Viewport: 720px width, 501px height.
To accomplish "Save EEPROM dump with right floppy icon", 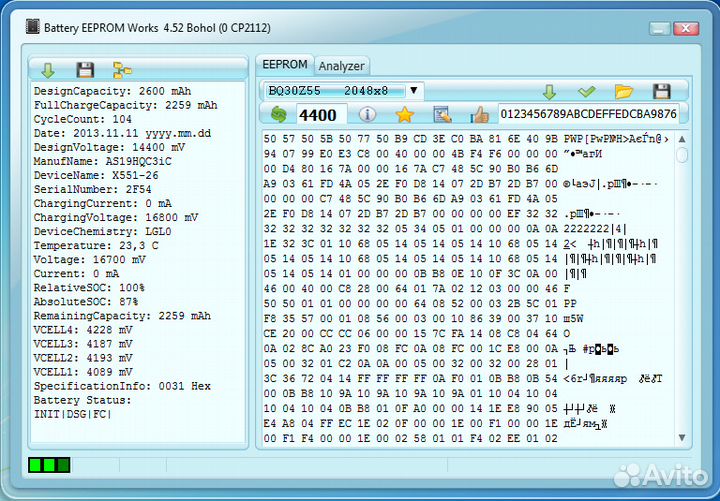I will 661,91.
